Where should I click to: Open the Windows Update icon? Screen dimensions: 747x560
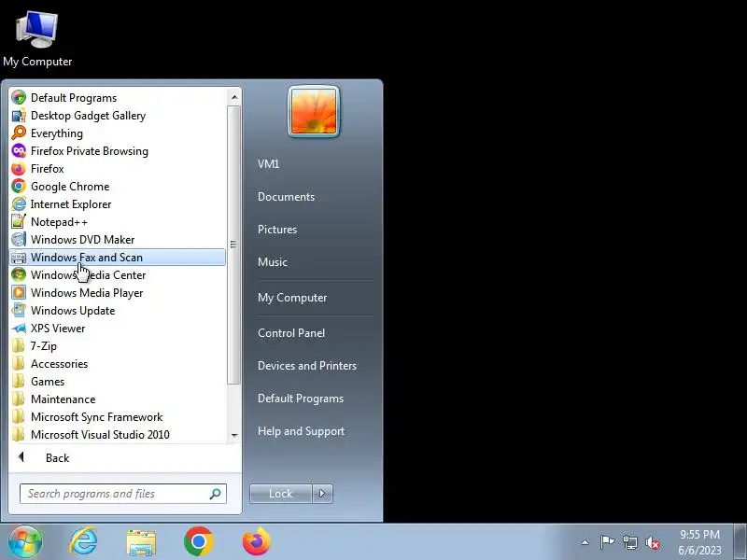pyautogui.click(x=19, y=311)
